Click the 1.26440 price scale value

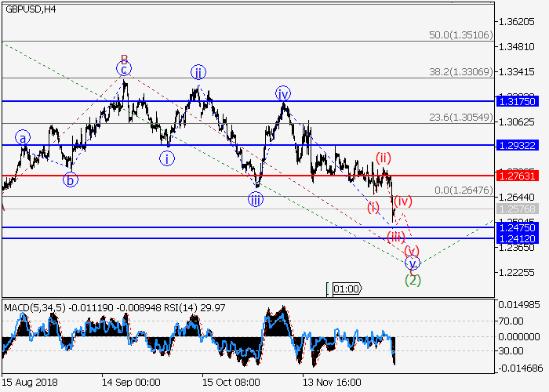click(517, 197)
